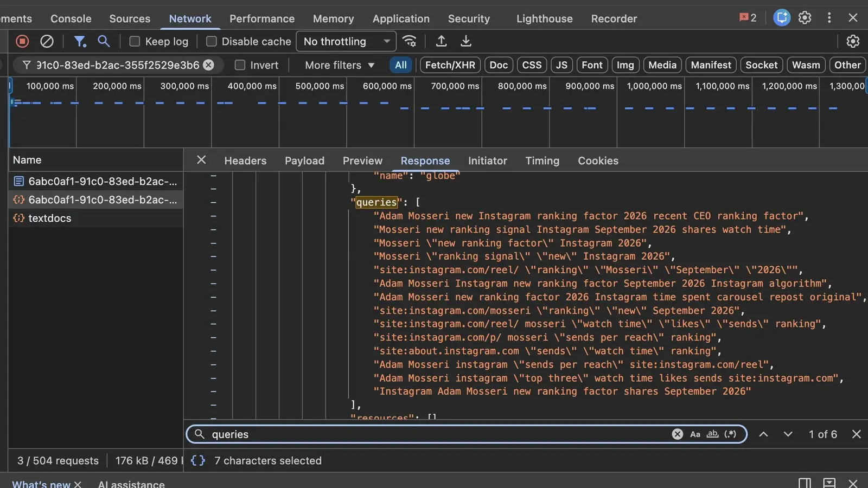The width and height of the screenshot is (868, 488).
Task: Clear the queries search box
Action: [x=678, y=434]
